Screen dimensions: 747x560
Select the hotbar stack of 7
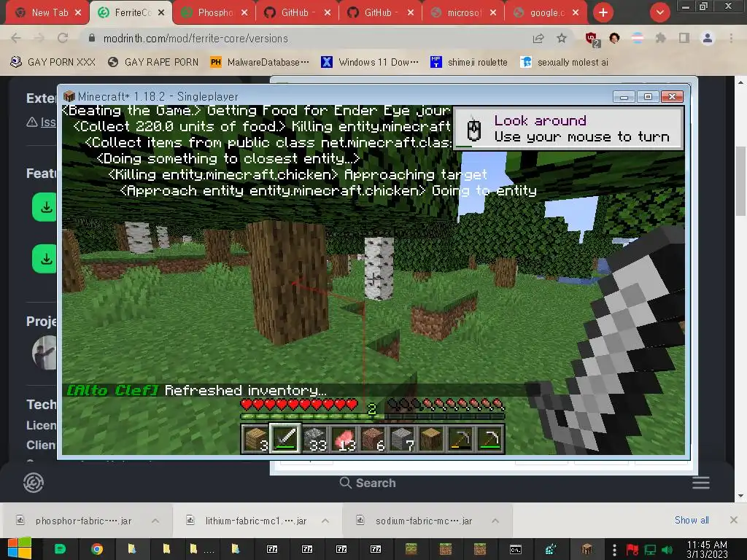402,438
